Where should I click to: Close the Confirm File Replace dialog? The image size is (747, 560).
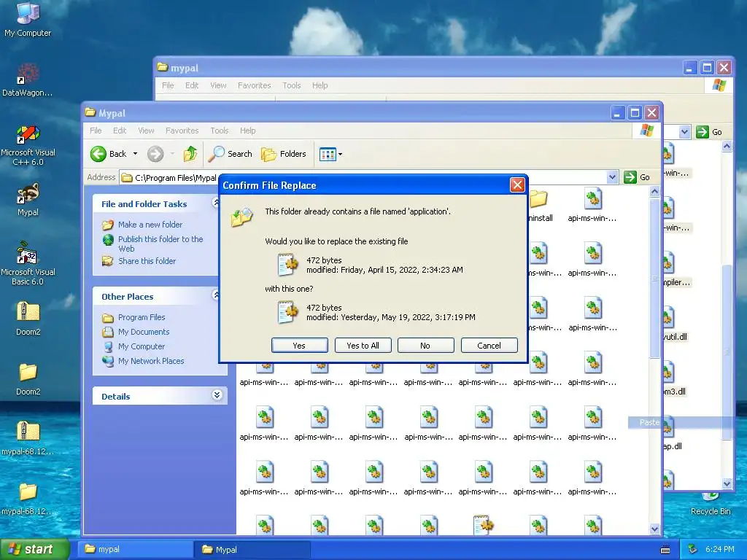pyautogui.click(x=517, y=184)
